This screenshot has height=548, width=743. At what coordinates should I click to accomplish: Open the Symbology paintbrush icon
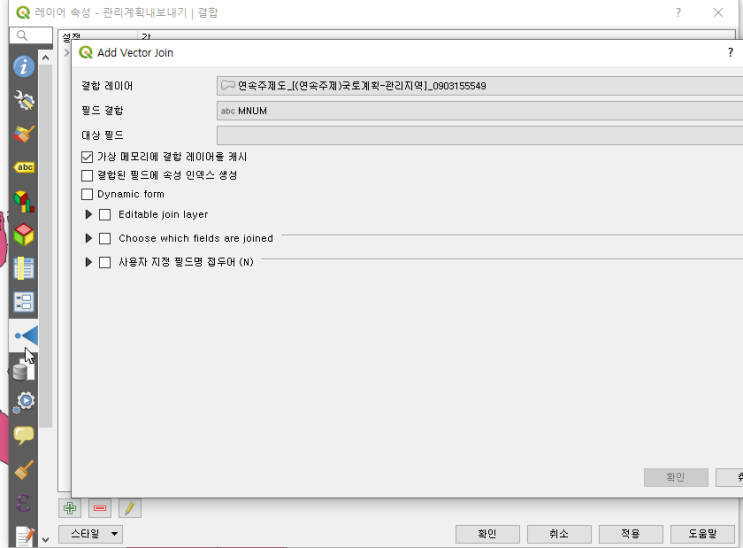point(24,134)
